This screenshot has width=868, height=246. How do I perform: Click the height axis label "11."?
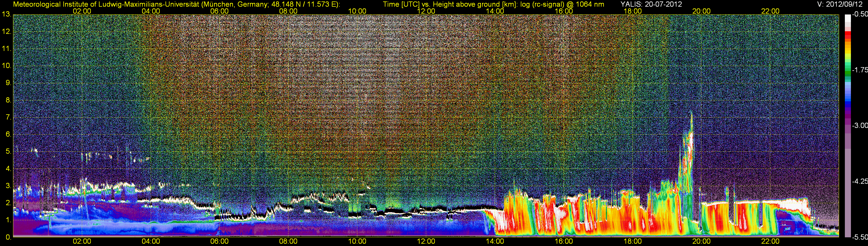(x=6, y=49)
